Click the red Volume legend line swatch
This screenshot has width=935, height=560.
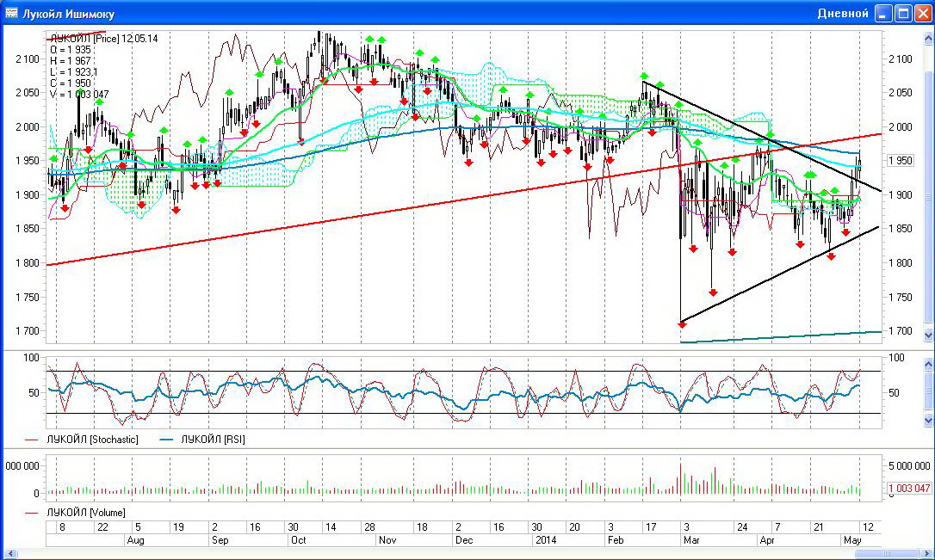point(32,513)
